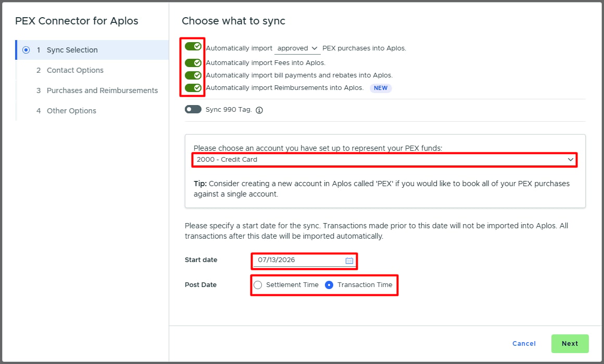This screenshot has width=604, height=364.
Task: Click the 'Post Date' label
Action: tap(200, 285)
